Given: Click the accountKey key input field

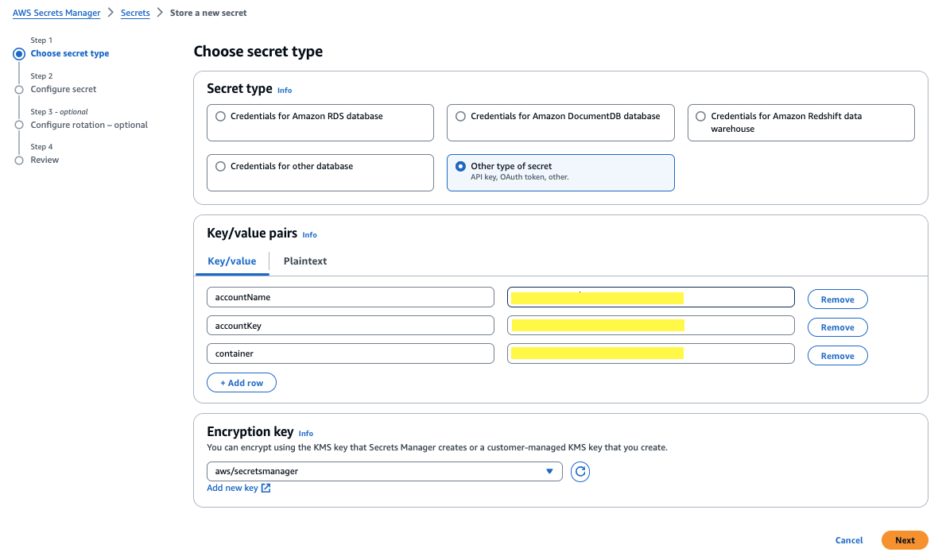Looking at the screenshot, I should [350, 326].
